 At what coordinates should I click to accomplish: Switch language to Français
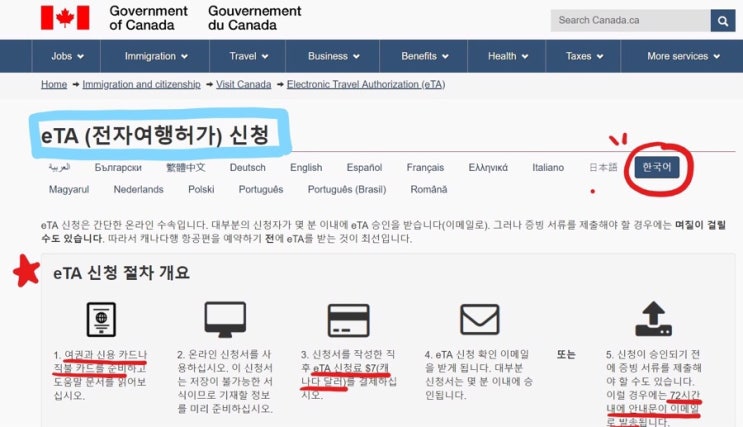(425, 167)
